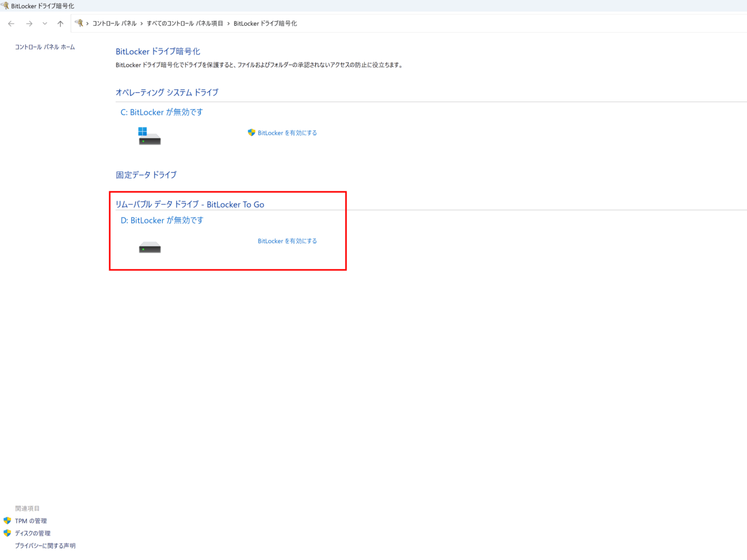Open TPM の管理 link
Viewport: 747px width, 560px height.
tap(31, 521)
